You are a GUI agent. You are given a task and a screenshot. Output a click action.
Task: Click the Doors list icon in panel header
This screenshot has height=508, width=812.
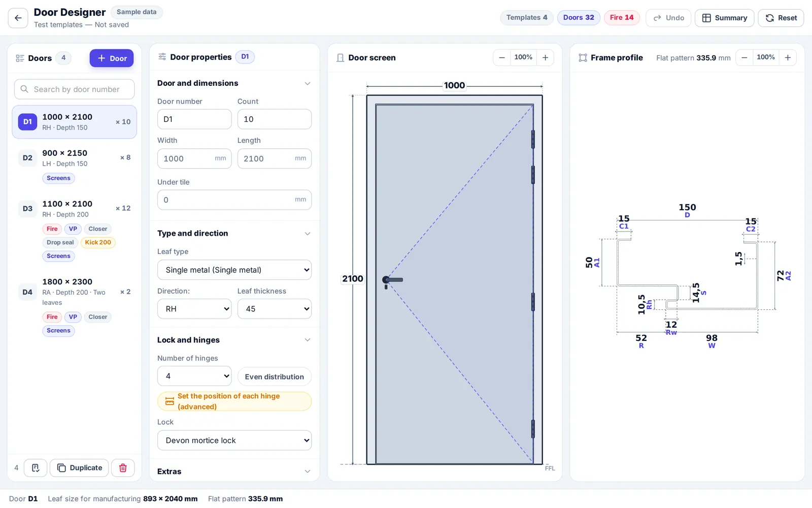pyautogui.click(x=20, y=58)
